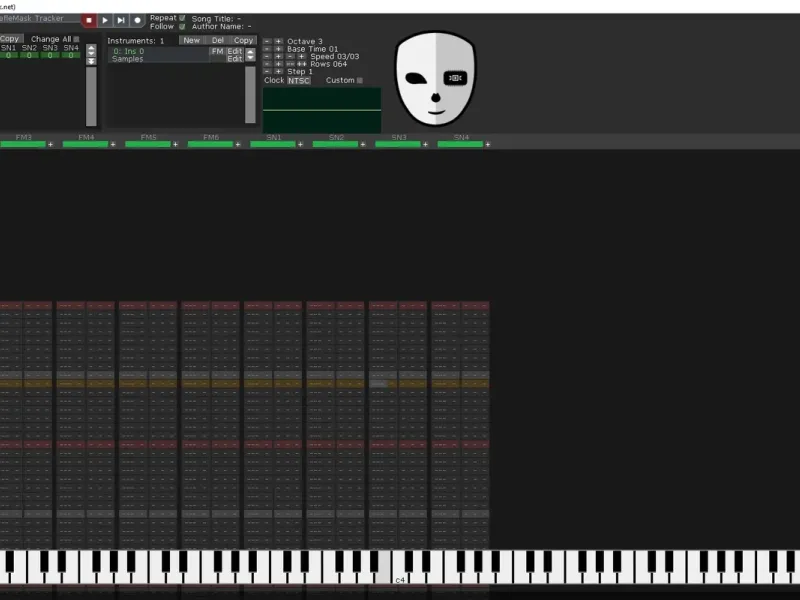This screenshot has height=600, width=800.
Task: Decrease Octave with minus button
Action: [x=267, y=41]
